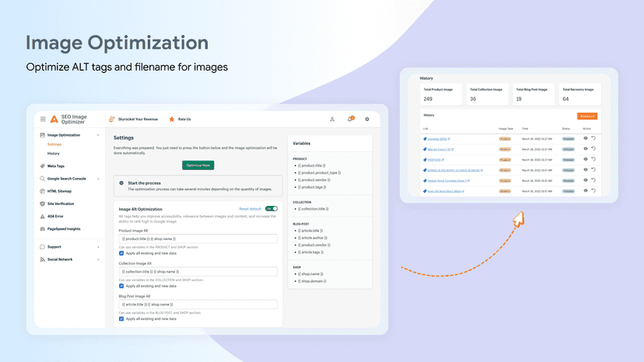The image size is (644, 362).
Task: Click the {{ product.title }} variable
Action: pyautogui.click(x=312, y=165)
